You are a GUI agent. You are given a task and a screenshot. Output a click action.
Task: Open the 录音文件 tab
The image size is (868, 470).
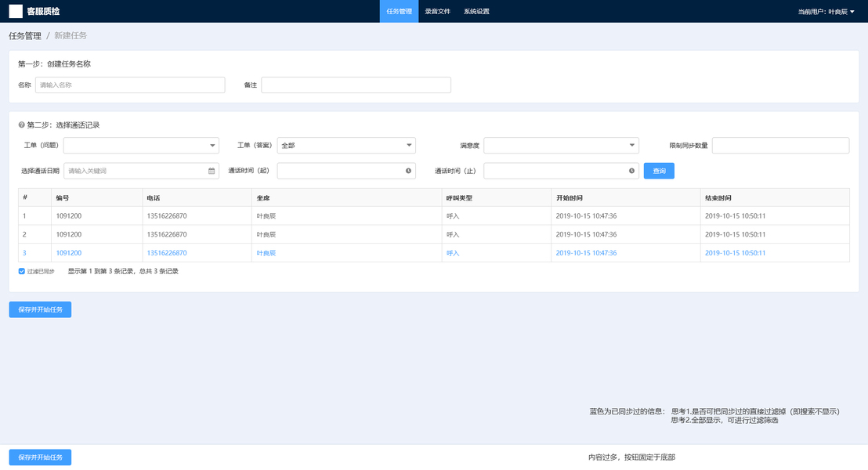click(438, 12)
